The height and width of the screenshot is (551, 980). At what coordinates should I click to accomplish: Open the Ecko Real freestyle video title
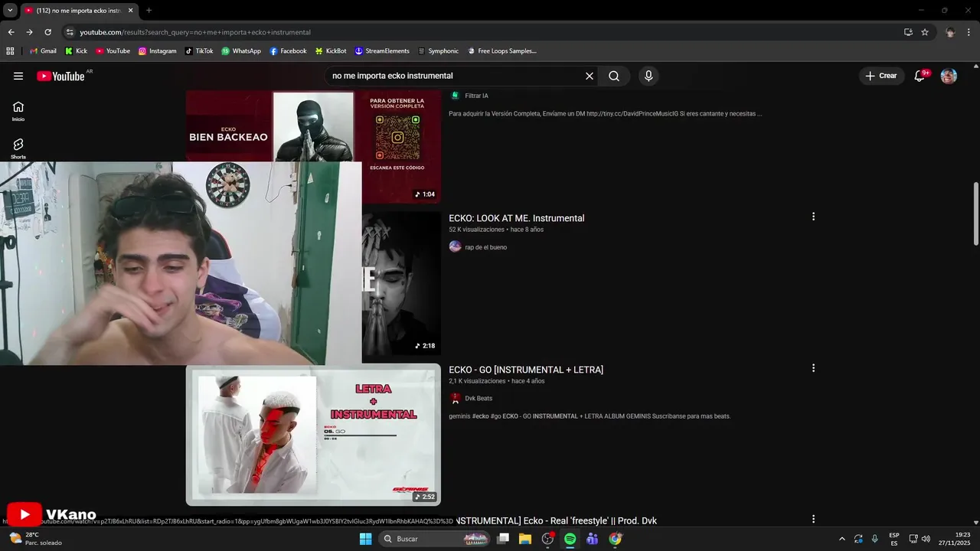557,520
